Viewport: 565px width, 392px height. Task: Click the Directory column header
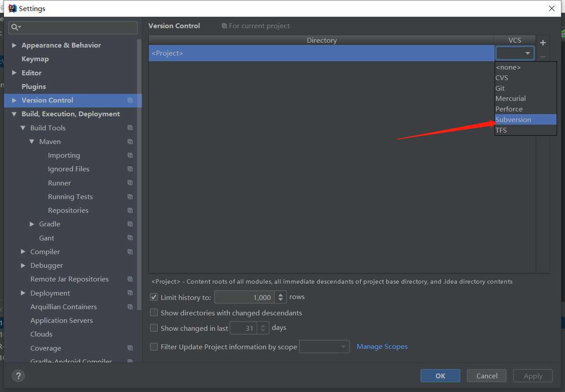pyautogui.click(x=321, y=40)
